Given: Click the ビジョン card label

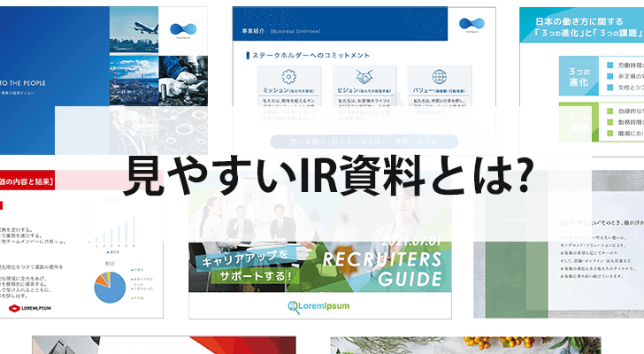Looking at the screenshot, I should pos(364,90).
